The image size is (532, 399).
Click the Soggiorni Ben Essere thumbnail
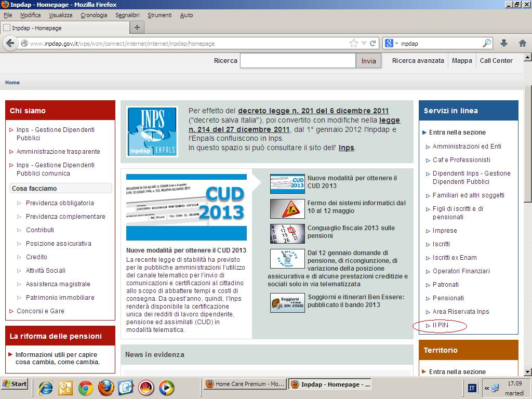(x=287, y=303)
